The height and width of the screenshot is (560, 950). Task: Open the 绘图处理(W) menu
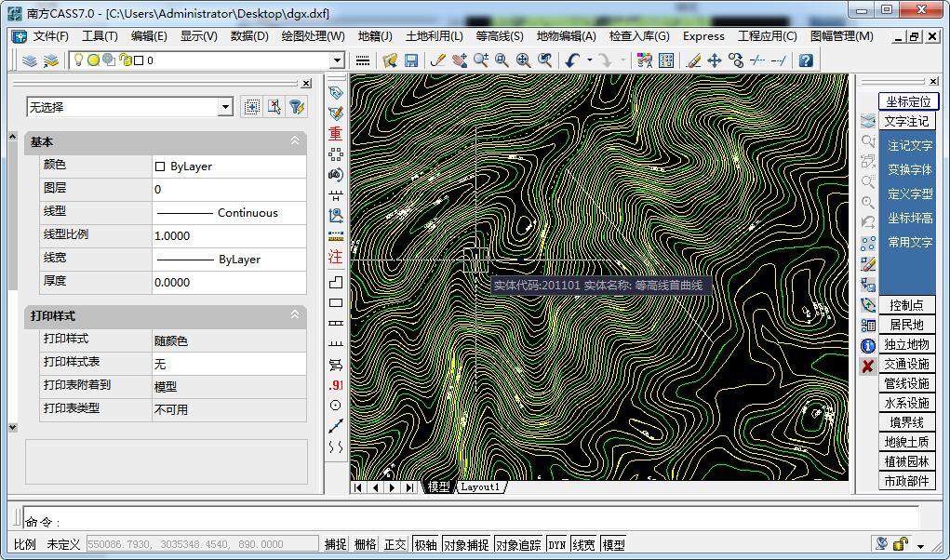pyautogui.click(x=313, y=36)
